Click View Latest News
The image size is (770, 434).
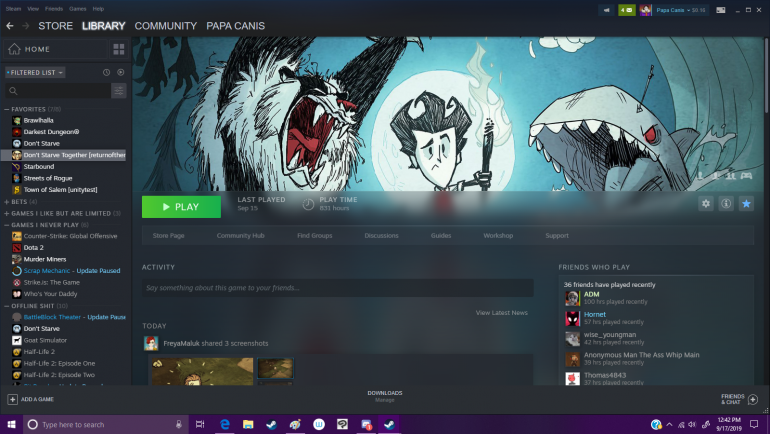pos(501,313)
